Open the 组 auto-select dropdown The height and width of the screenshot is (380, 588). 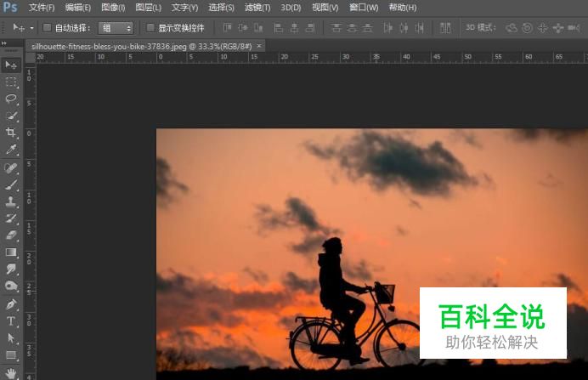click(116, 28)
